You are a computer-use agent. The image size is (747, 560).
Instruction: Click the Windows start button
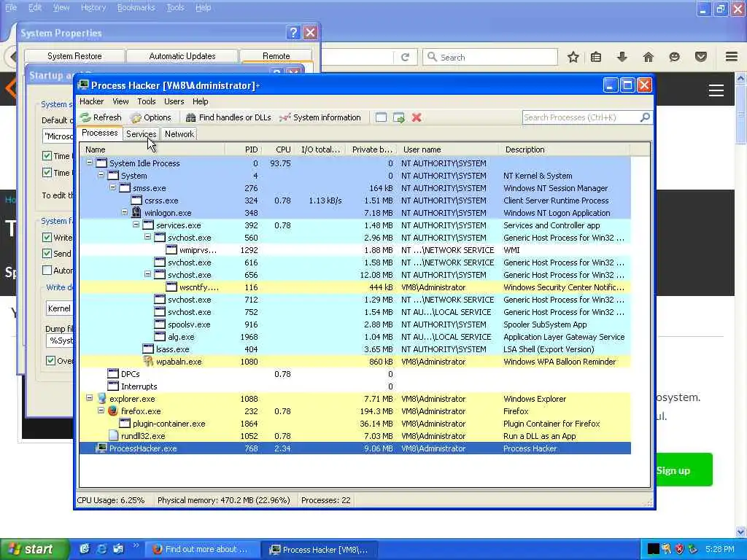point(34,549)
